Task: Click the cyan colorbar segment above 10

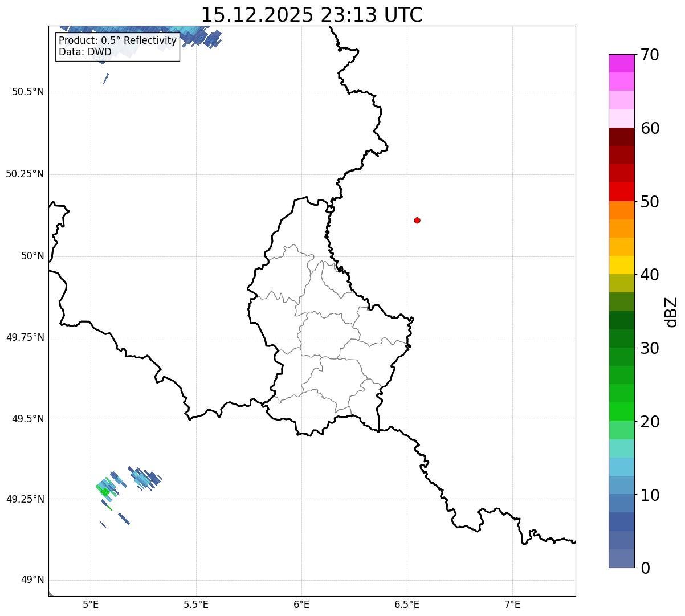Action: [621, 467]
